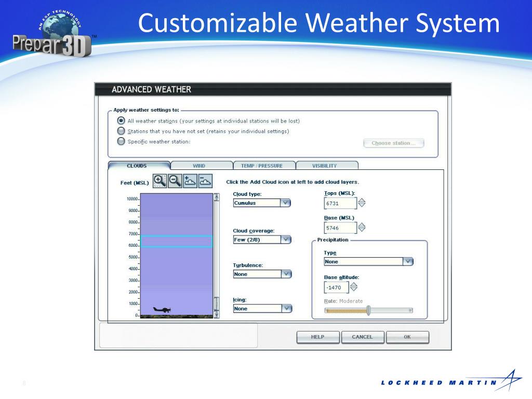Select the airplane icon in altitude chart
Image resolution: width=532 pixels, height=399 pixels.
click(162, 310)
